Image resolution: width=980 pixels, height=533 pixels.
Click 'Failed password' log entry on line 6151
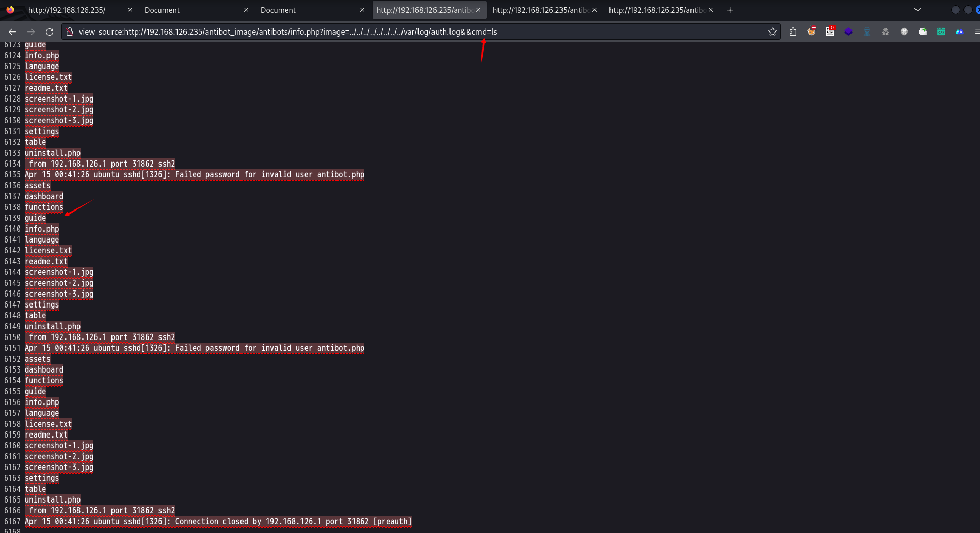[x=195, y=348]
